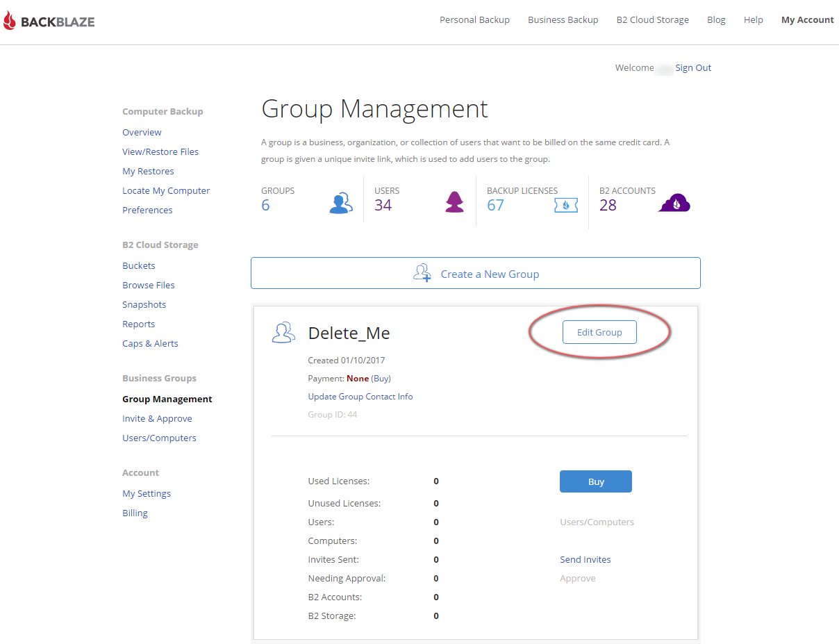Click the Groups count 6
Image resolution: width=839 pixels, height=644 pixels.
[x=265, y=205]
